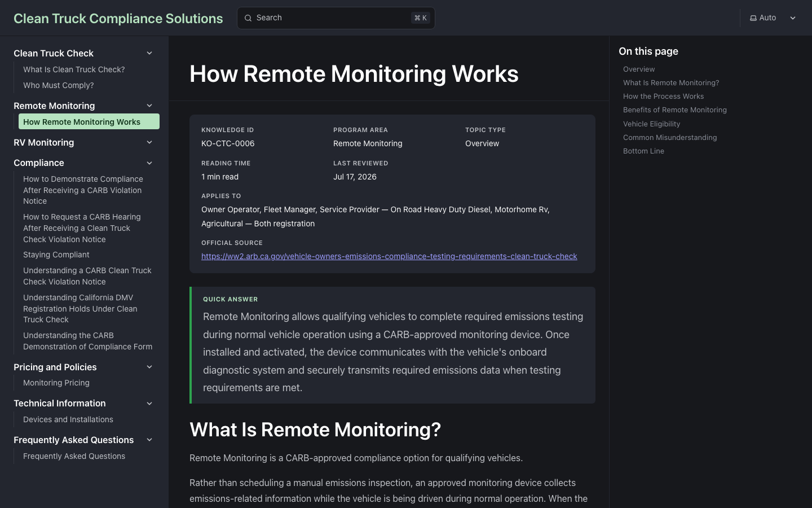Image resolution: width=812 pixels, height=508 pixels.
Task: Click the Compliance section heading
Action: point(39,163)
